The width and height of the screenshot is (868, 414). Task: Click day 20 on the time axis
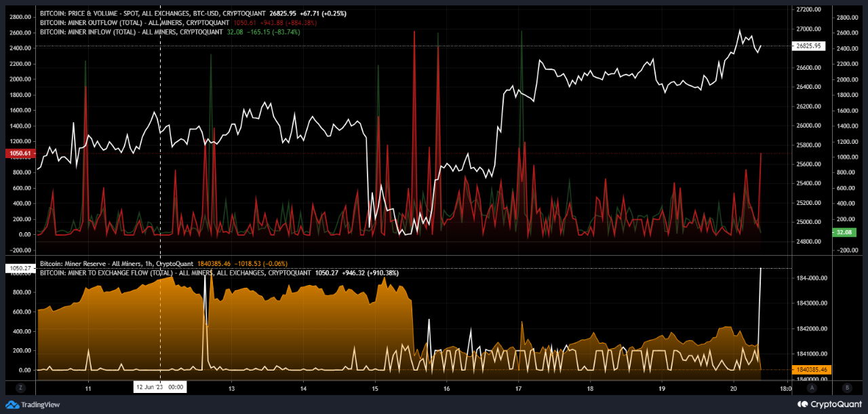click(733, 389)
